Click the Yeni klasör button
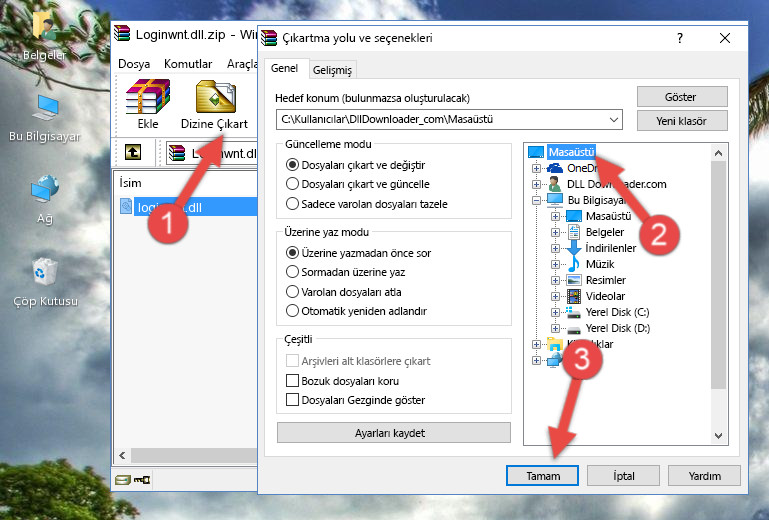The image size is (769, 520). point(681,120)
